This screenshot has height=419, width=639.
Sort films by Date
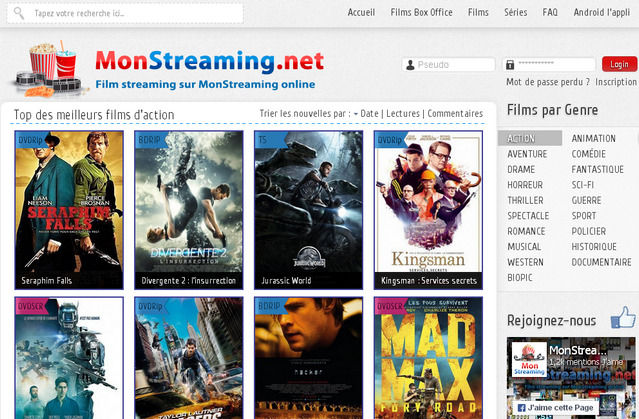369,114
